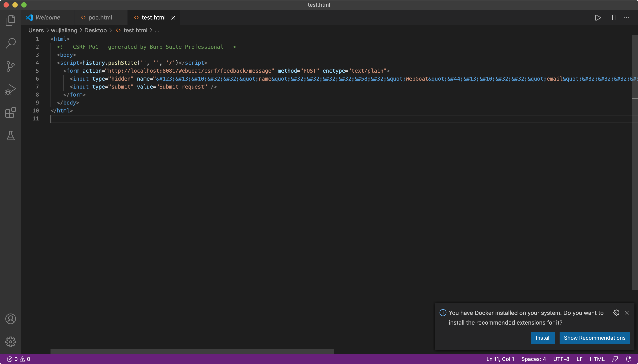Viewport: 638px width, 364px height.
Task: Open the Testing flask icon
Action: 10,136
